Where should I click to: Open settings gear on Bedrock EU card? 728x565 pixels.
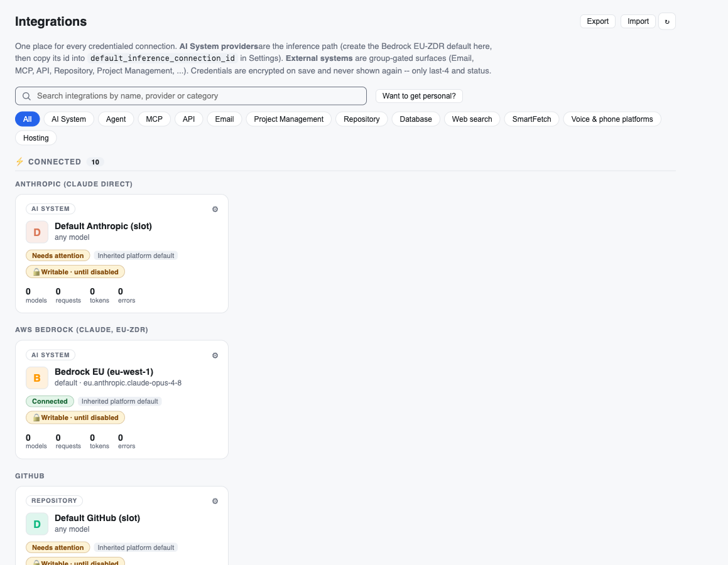coord(215,355)
